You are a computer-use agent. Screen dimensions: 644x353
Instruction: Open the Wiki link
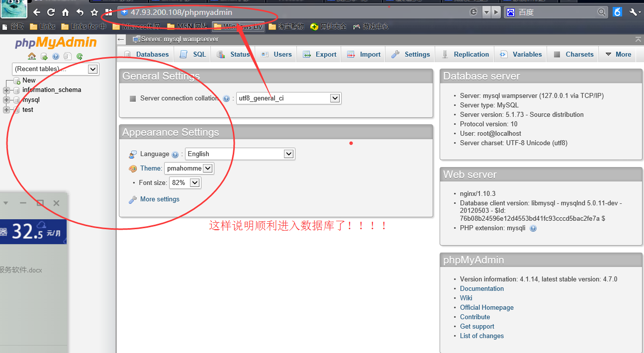coord(466,298)
